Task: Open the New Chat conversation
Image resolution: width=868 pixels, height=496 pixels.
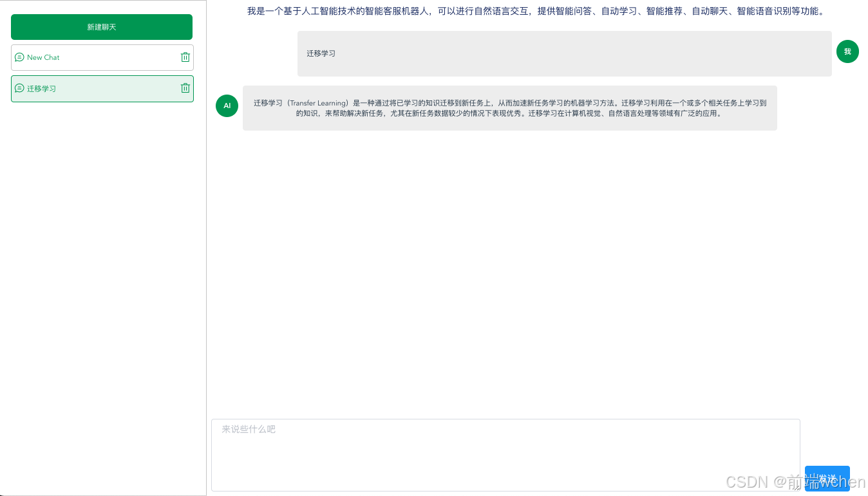Action: coord(102,57)
